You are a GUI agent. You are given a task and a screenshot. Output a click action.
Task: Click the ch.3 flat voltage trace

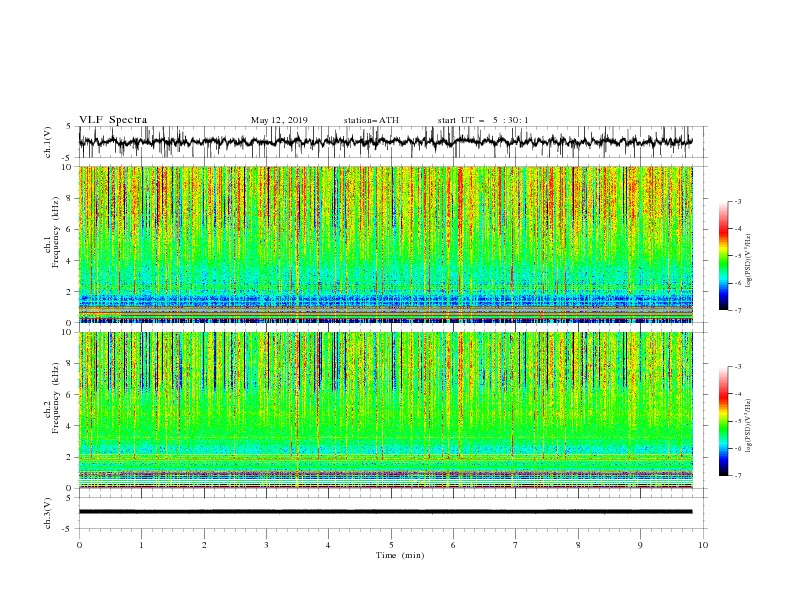385,512
